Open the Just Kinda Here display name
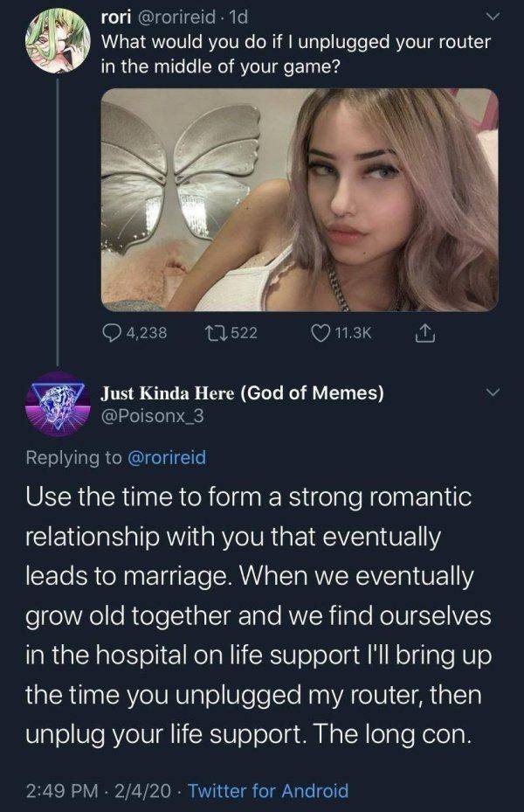524x812 pixels. [x=243, y=393]
